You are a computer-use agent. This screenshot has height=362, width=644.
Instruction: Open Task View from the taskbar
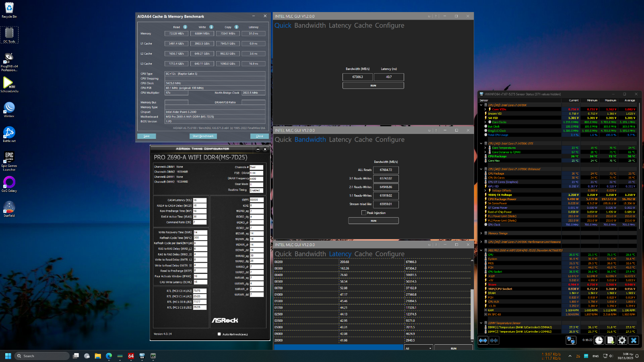click(x=76, y=356)
